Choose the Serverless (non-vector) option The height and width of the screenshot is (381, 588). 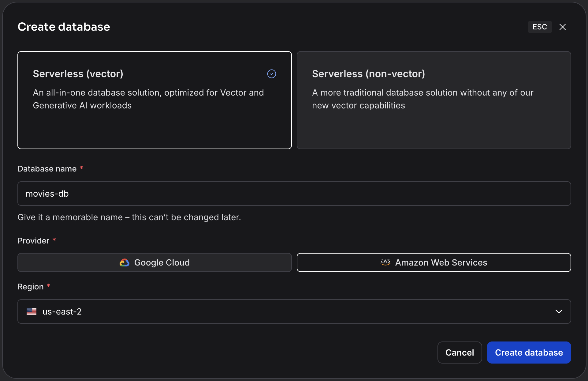[434, 100]
